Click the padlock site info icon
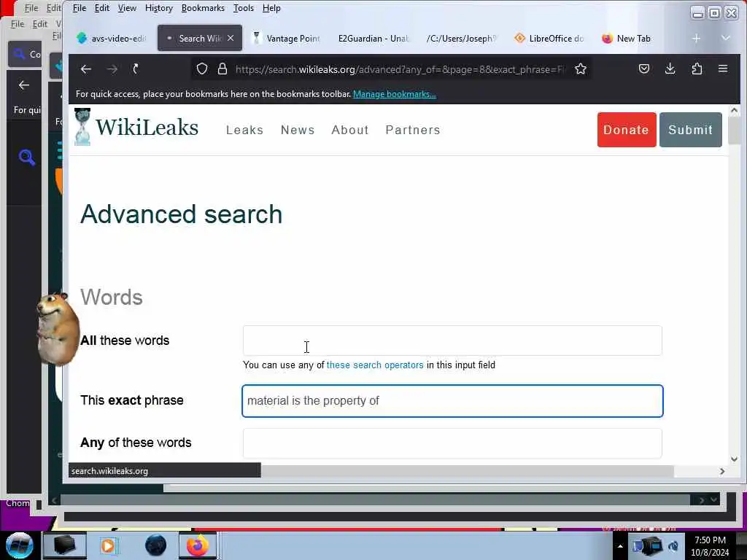 pyautogui.click(x=222, y=69)
